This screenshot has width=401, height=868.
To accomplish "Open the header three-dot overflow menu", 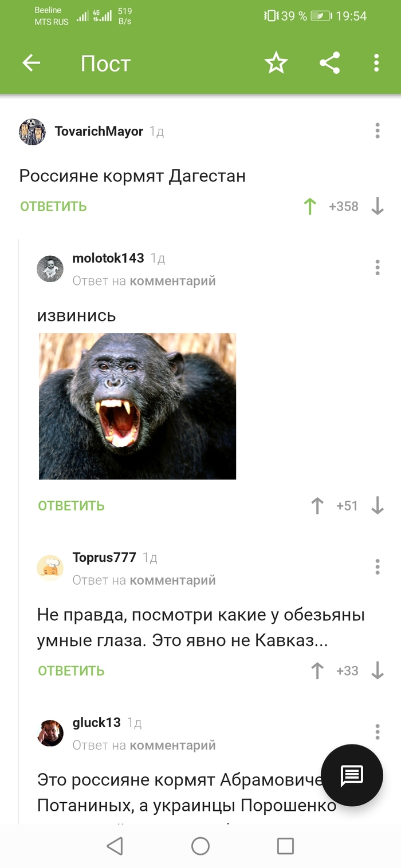I will [x=376, y=63].
